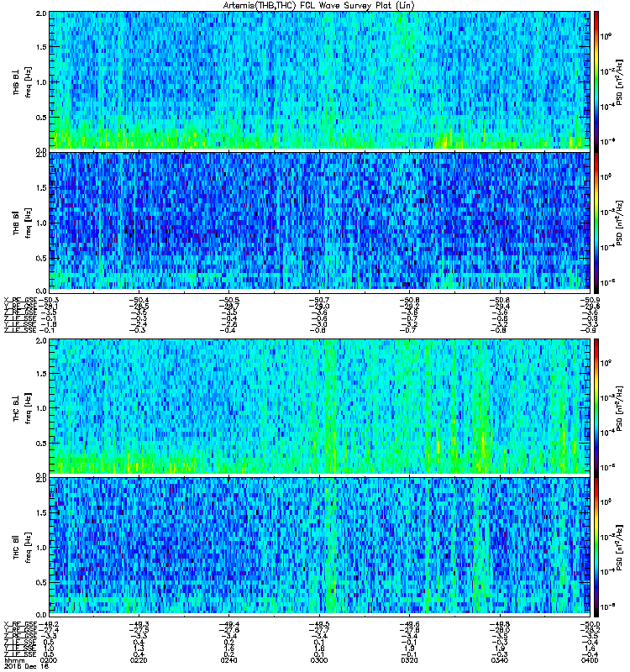Click the X_RE_GSE value -50.3
Viewport: 630px width, 672px height.
(49, 300)
